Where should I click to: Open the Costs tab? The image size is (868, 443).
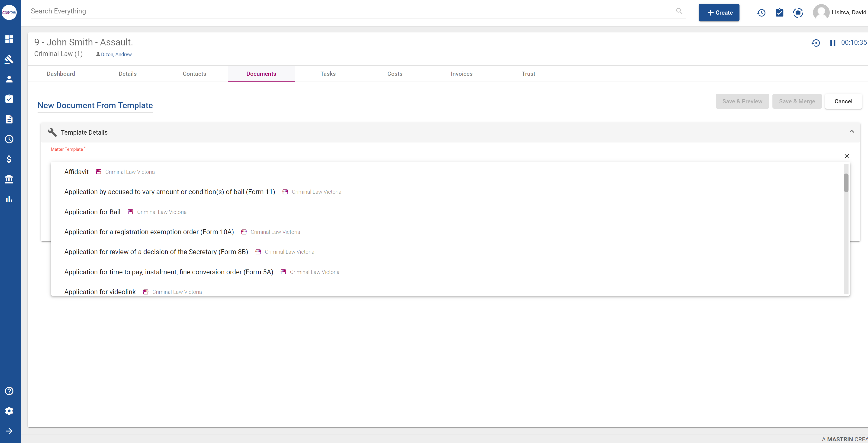[x=395, y=73]
